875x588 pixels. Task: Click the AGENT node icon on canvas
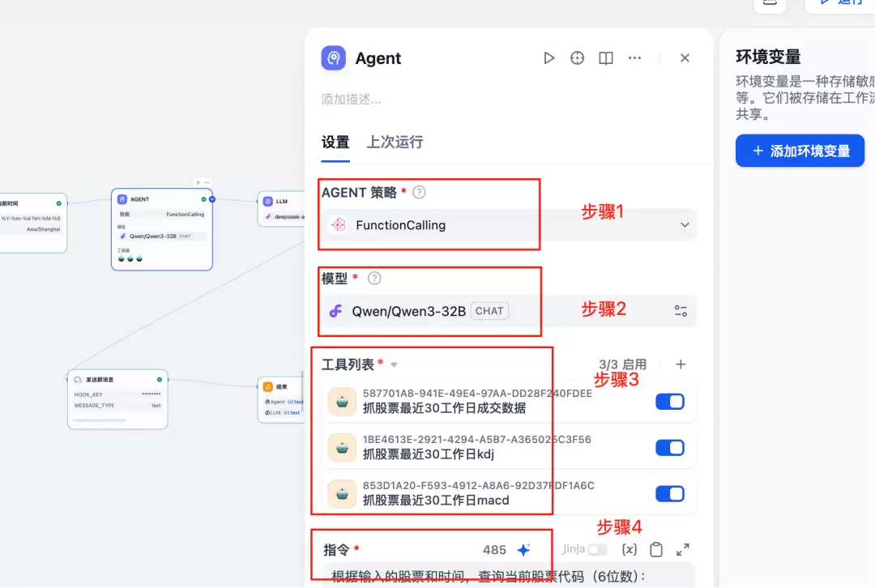pyautogui.click(x=122, y=199)
